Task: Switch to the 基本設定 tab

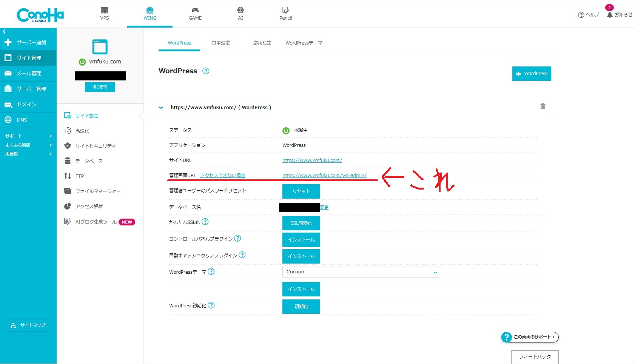Action: click(x=221, y=43)
